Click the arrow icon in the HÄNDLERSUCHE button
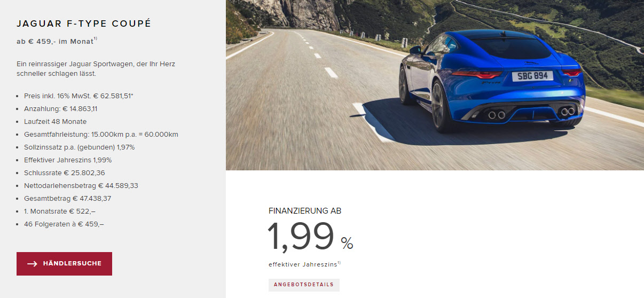The width and height of the screenshot is (644, 298). [x=32, y=264]
